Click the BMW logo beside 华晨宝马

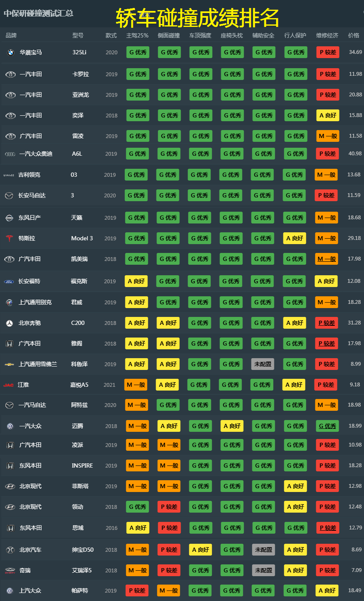[x=11, y=53]
